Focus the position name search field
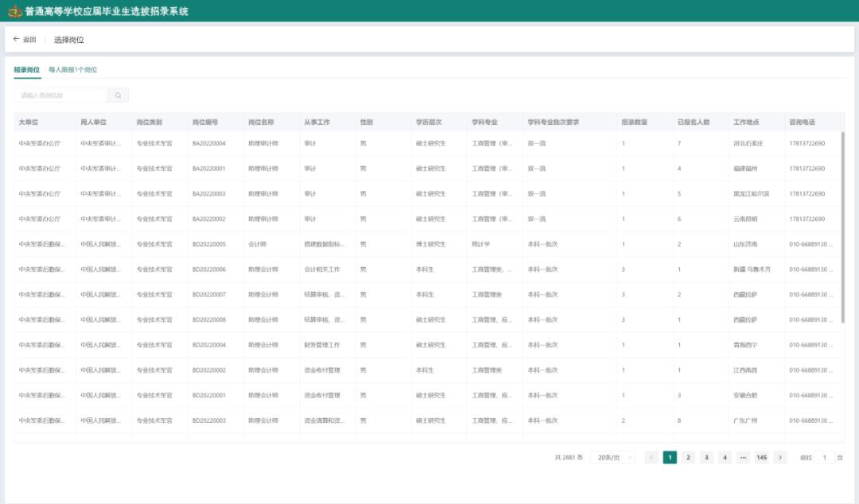859x504 pixels. [x=60, y=95]
